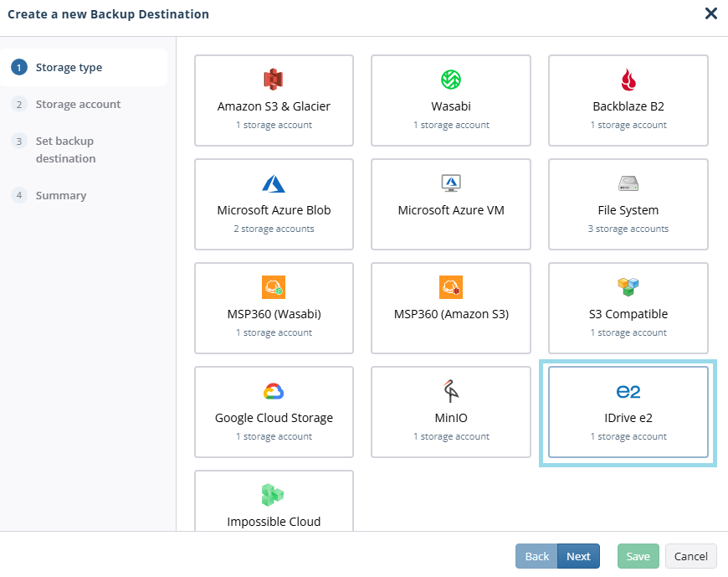Click '1 storage account' under Wasabi card
The height and width of the screenshot is (577, 728).
(x=451, y=125)
